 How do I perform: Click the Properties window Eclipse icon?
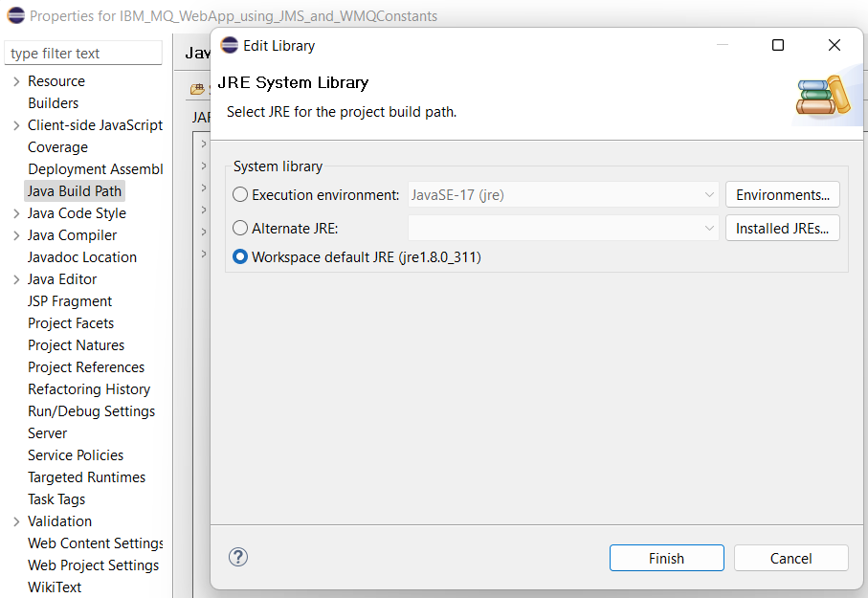click(13, 16)
